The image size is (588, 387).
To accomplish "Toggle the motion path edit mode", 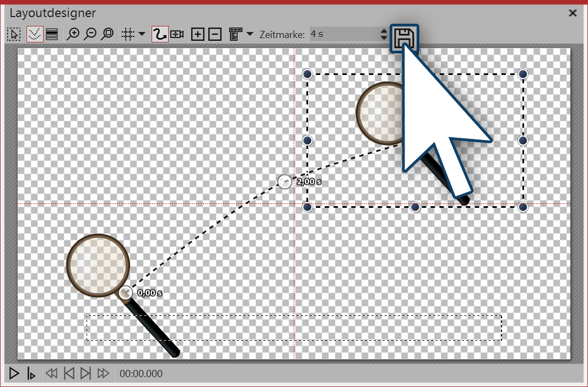I will [34, 34].
